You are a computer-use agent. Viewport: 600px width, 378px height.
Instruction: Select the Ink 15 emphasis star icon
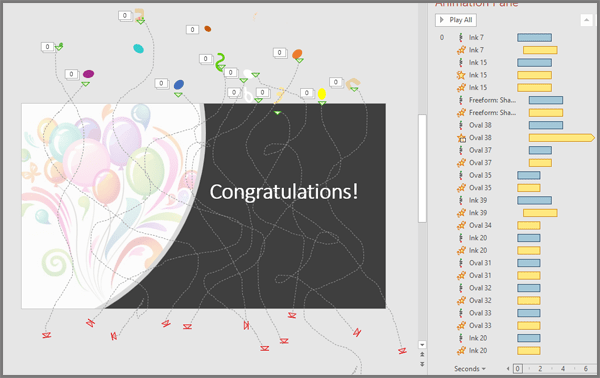pos(461,75)
